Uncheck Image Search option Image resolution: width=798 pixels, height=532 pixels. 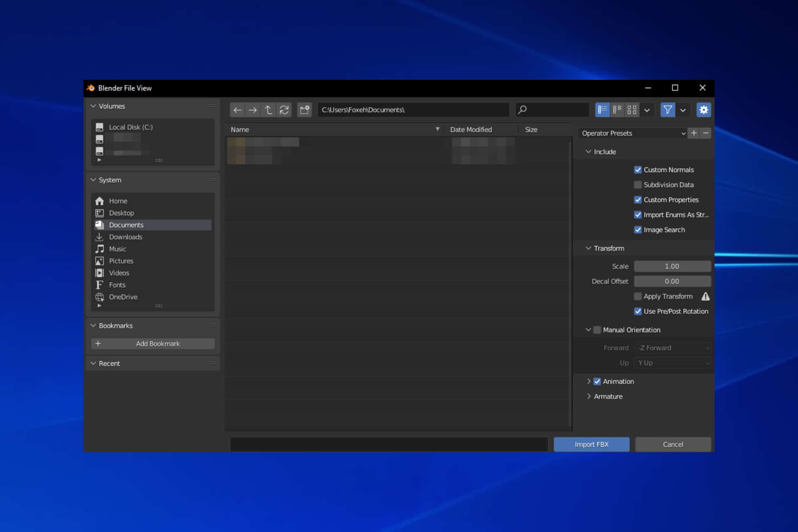(638, 229)
